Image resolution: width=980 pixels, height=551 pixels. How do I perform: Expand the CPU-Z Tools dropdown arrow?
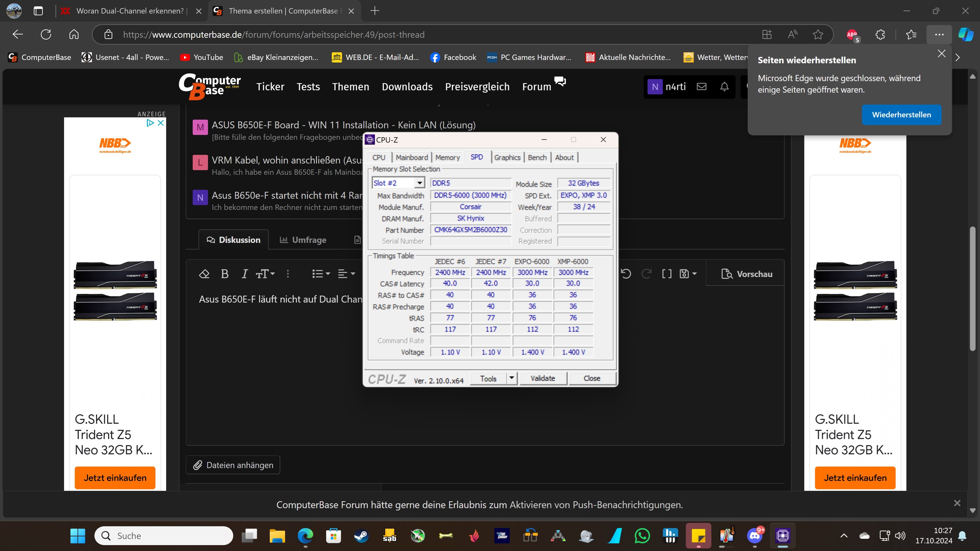point(512,378)
